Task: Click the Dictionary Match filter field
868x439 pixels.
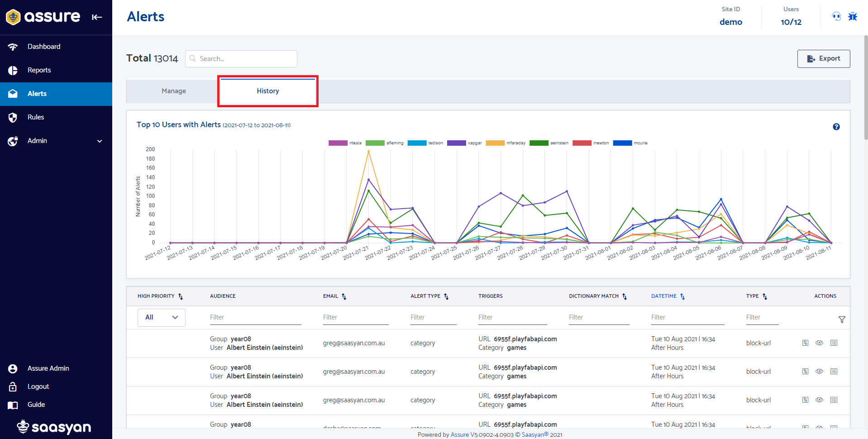Action: 599,317
